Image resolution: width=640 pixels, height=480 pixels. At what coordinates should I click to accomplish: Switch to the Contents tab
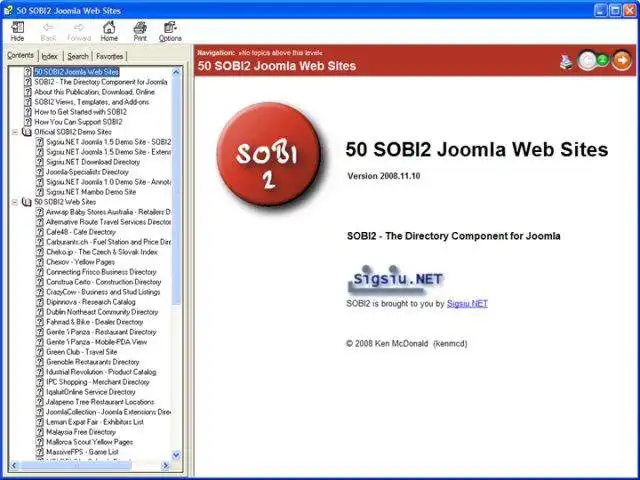coord(20,55)
